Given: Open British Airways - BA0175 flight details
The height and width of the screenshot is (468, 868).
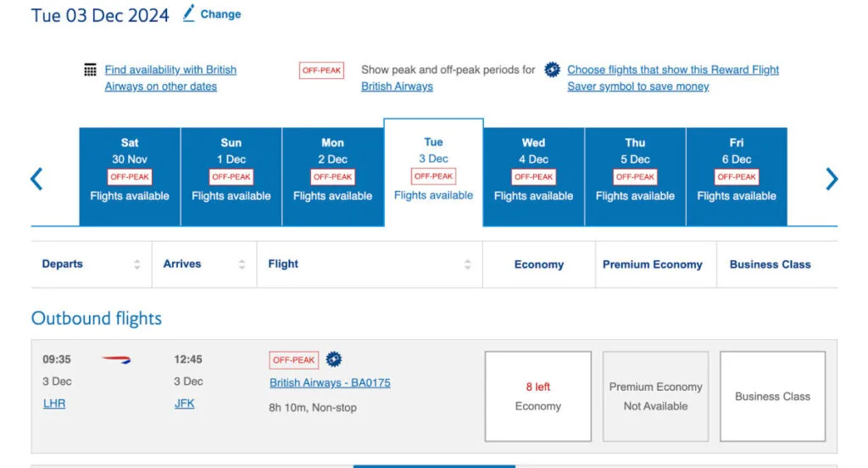Looking at the screenshot, I should [330, 382].
